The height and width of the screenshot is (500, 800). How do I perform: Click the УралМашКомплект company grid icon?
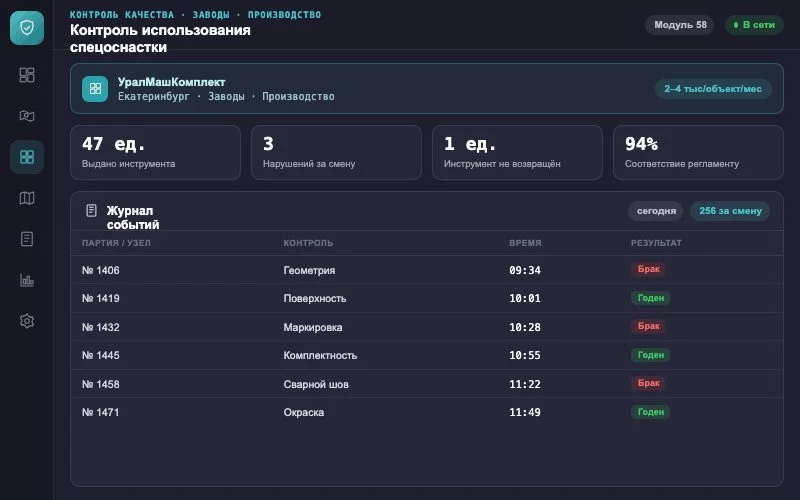pos(95,89)
